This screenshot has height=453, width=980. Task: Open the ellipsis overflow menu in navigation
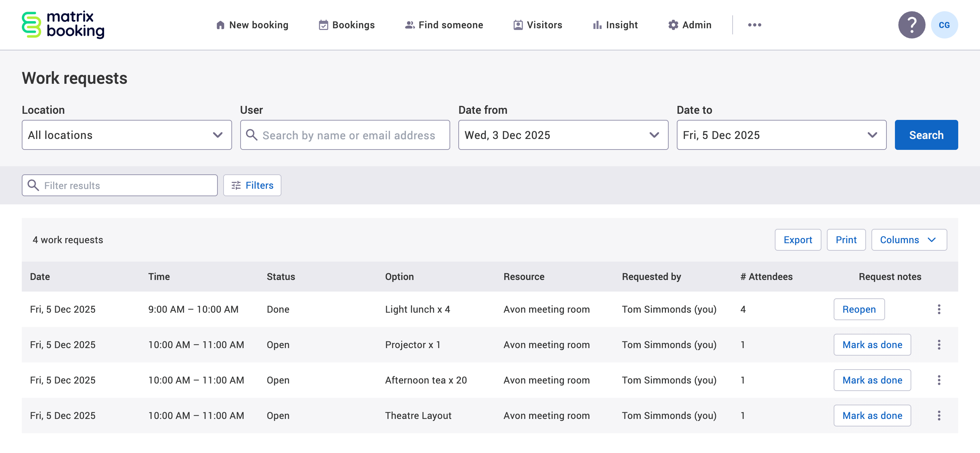coord(754,25)
